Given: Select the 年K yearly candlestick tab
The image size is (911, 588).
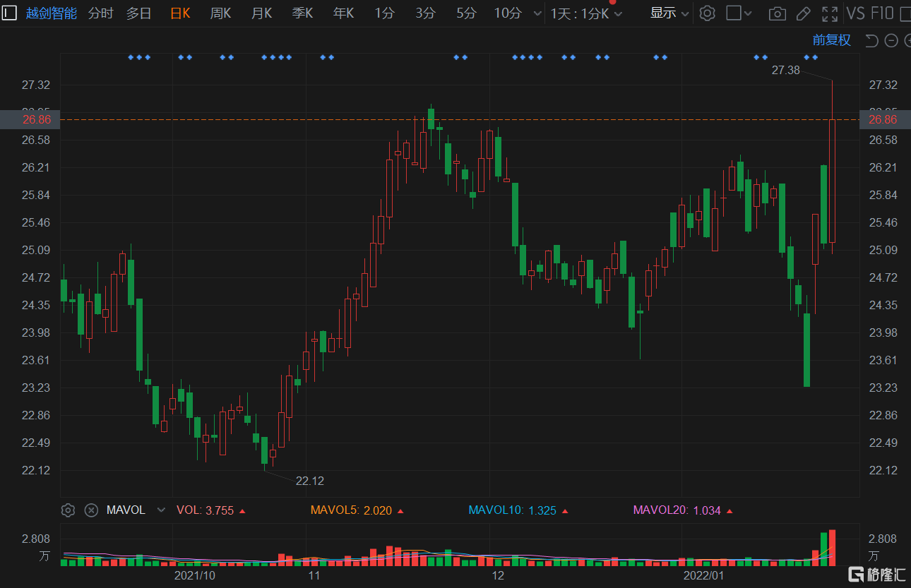Looking at the screenshot, I should pos(343,13).
